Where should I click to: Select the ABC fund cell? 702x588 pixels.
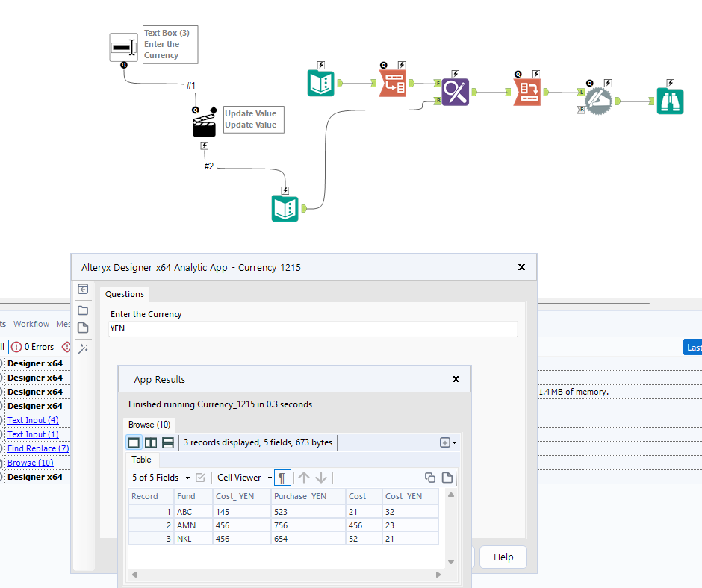coord(193,512)
